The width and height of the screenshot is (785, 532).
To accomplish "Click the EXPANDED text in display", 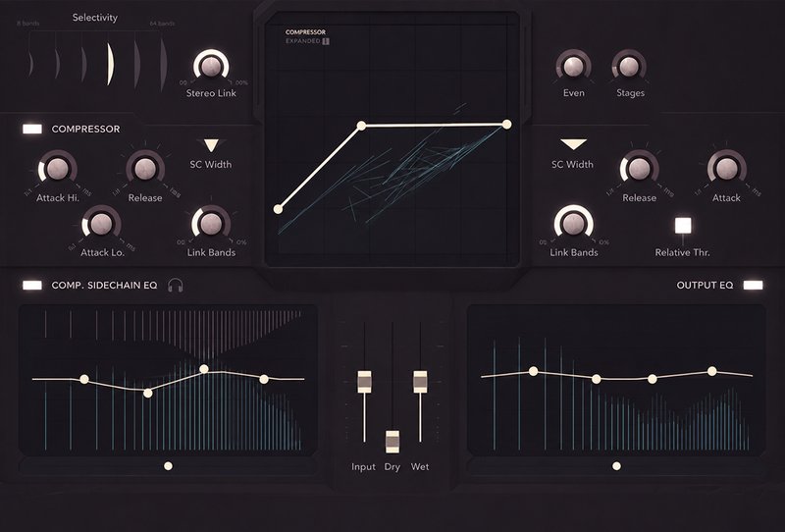I will click(303, 41).
